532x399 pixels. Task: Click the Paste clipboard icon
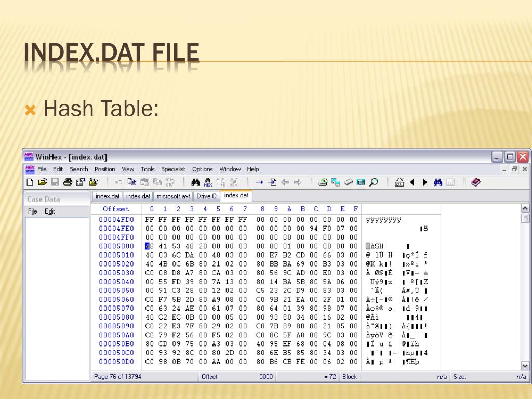point(144,182)
